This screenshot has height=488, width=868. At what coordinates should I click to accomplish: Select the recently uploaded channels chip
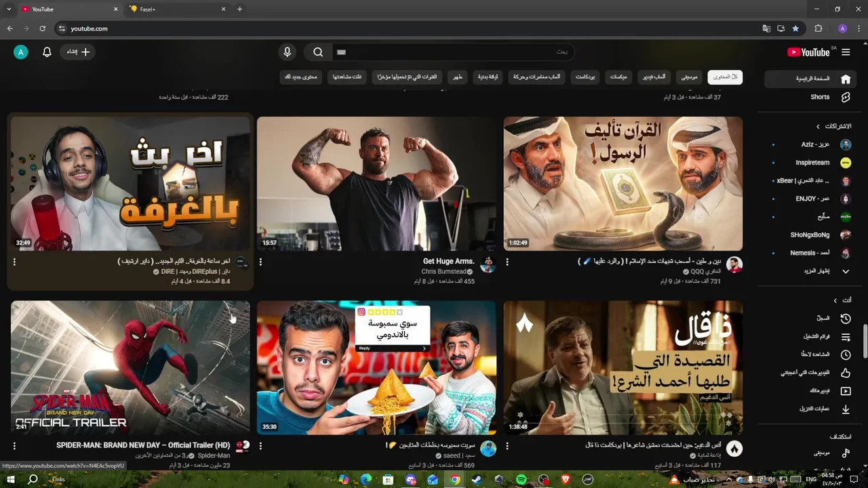(x=408, y=77)
